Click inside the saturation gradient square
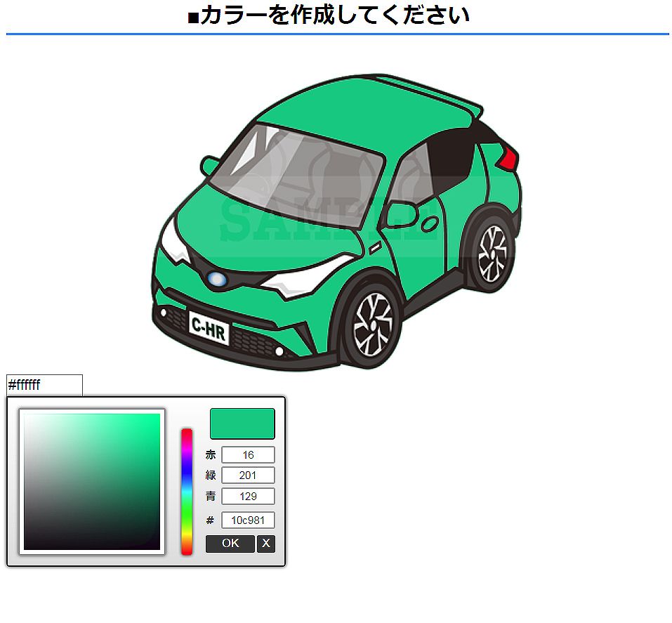Screen dimensions: 672x623 point(92,482)
